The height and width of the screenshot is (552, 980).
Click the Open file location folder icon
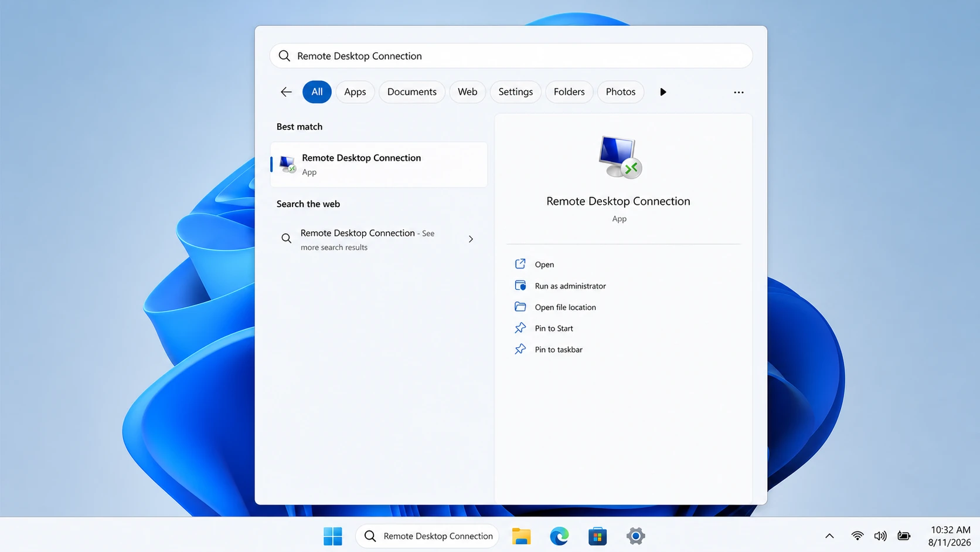pyautogui.click(x=520, y=307)
